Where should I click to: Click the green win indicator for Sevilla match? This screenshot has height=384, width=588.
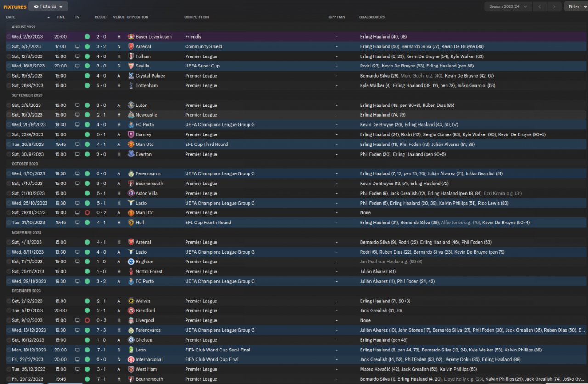click(x=87, y=66)
